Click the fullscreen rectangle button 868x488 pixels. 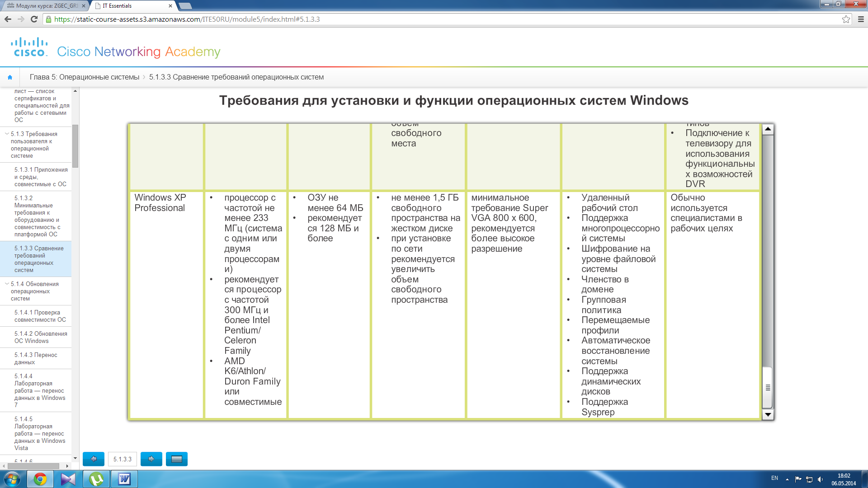click(x=177, y=459)
